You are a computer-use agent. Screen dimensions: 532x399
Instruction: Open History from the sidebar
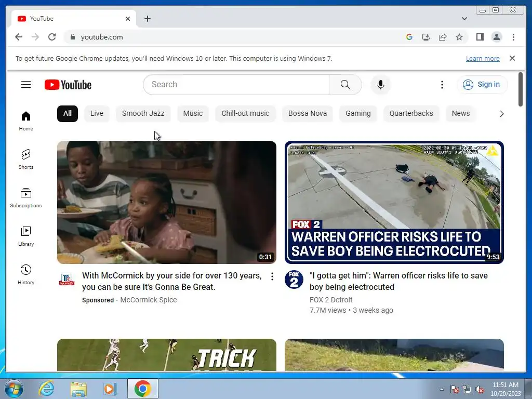[26, 274]
